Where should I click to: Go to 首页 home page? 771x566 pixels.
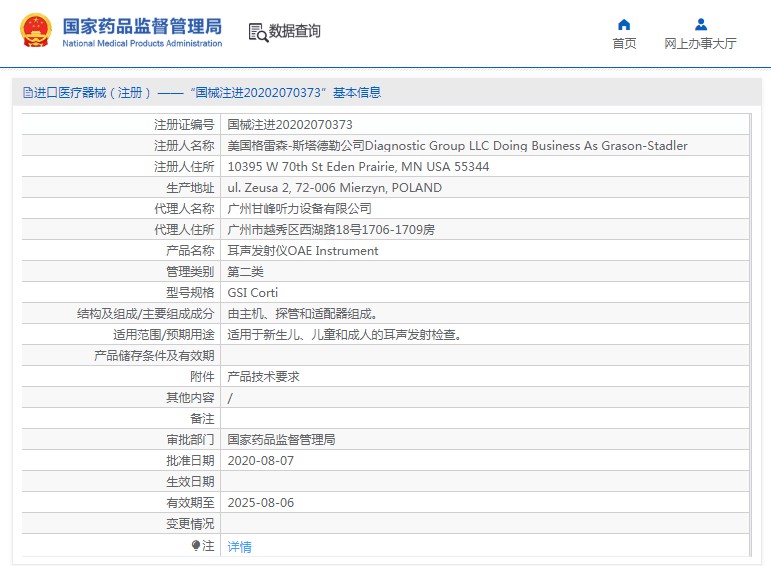pos(624,44)
